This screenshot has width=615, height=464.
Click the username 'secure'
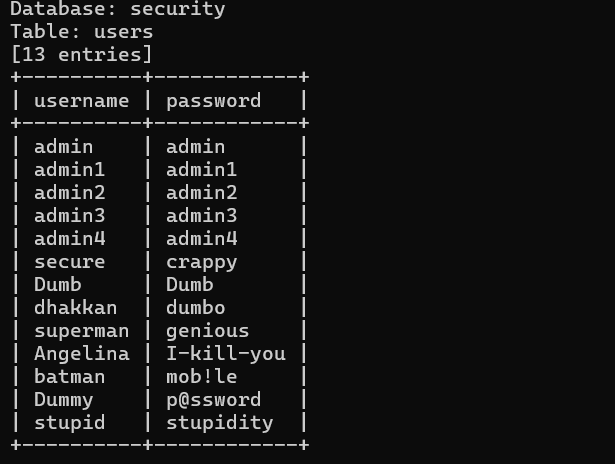pyautogui.click(x=69, y=262)
